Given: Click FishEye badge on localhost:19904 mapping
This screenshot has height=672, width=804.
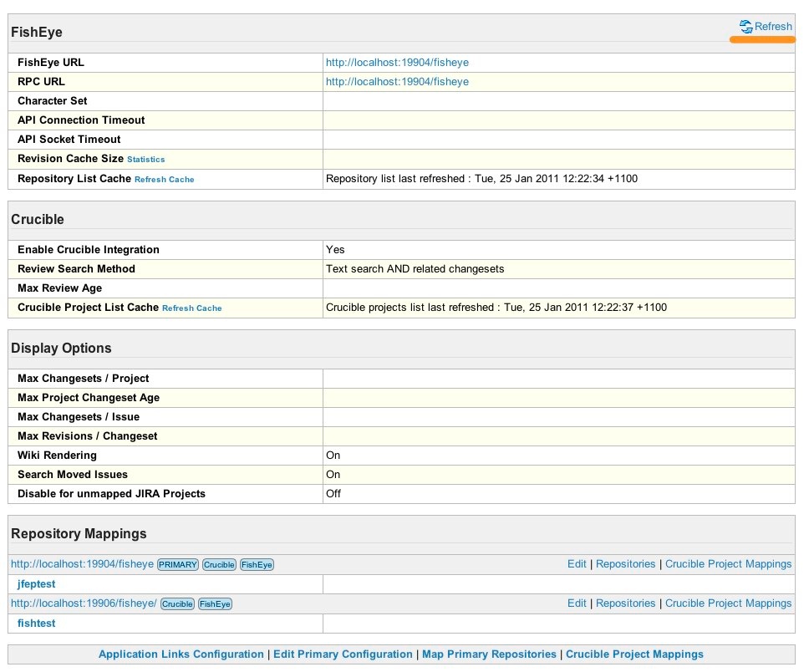Looking at the screenshot, I should point(257,565).
